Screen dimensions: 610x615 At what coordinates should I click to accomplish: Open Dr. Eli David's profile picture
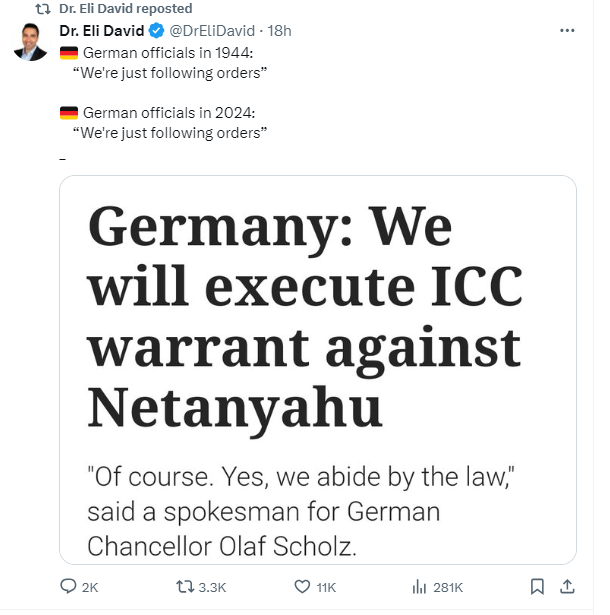(31, 42)
